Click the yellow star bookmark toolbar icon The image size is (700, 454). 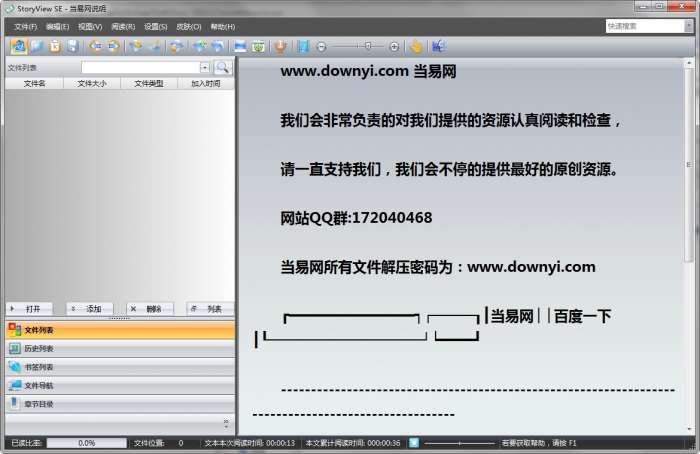[x=136, y=46]
